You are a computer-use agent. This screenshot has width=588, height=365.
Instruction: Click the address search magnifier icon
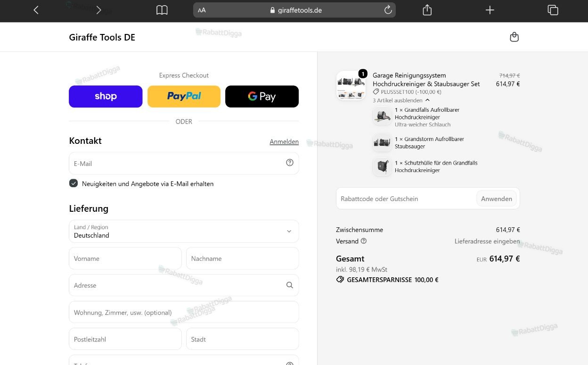click(290, 285)
